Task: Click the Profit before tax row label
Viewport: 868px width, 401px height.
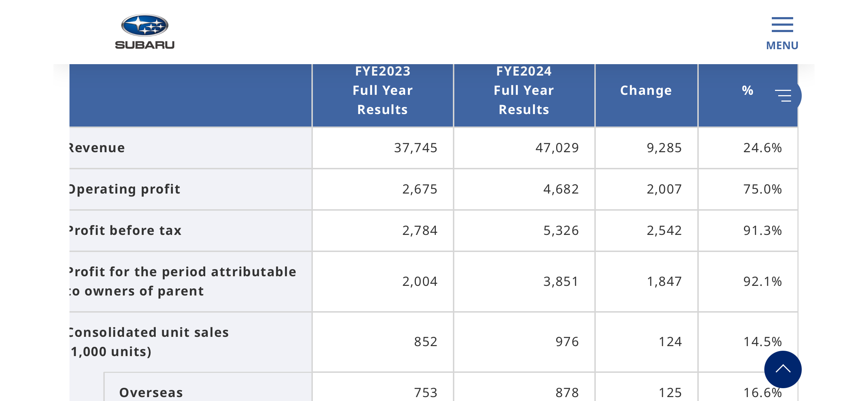Action: [x=125, y=230]
